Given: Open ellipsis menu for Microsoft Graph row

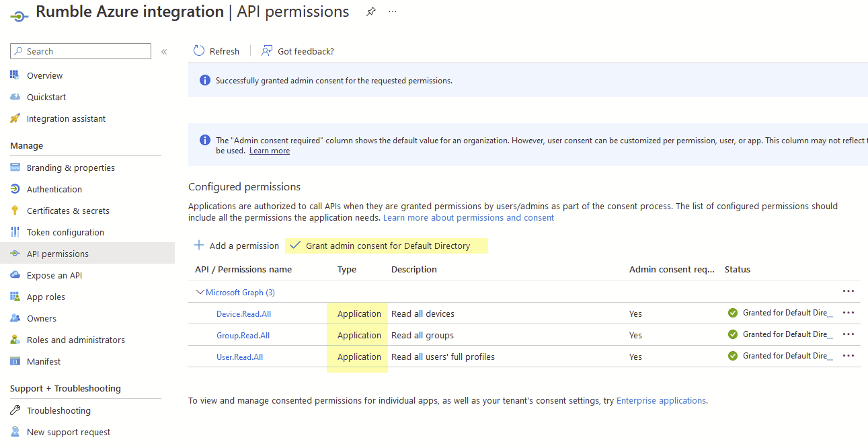Looking at the screenshot, I should pos(849,291).
